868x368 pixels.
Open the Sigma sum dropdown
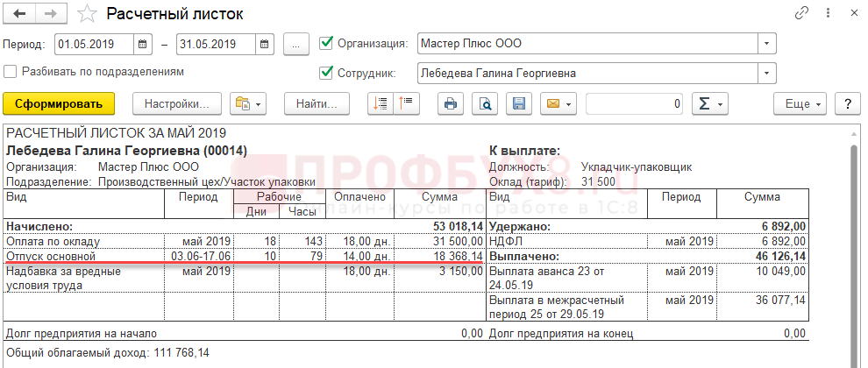point(709,103)
